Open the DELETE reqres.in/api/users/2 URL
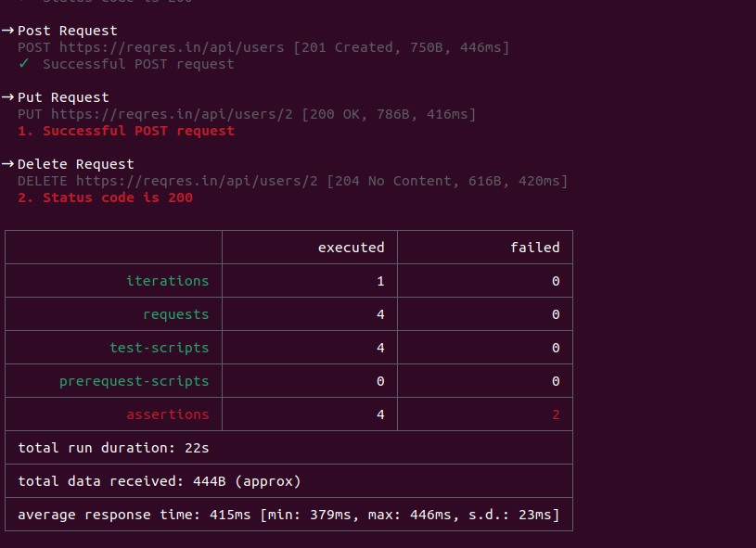The width and height of the screenshot is (756, 548). 197,181
